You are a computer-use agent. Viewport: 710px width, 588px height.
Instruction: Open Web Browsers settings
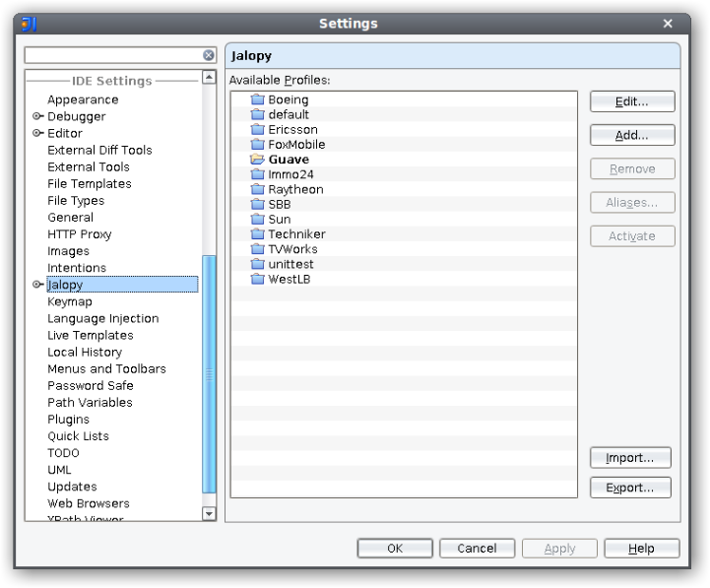tap(89, 503)
